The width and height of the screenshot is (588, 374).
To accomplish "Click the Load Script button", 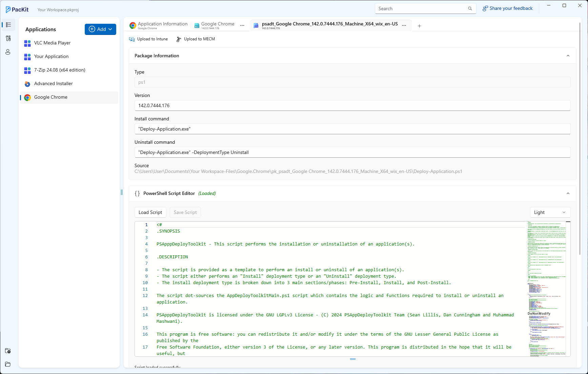I will tap(150, 212).
